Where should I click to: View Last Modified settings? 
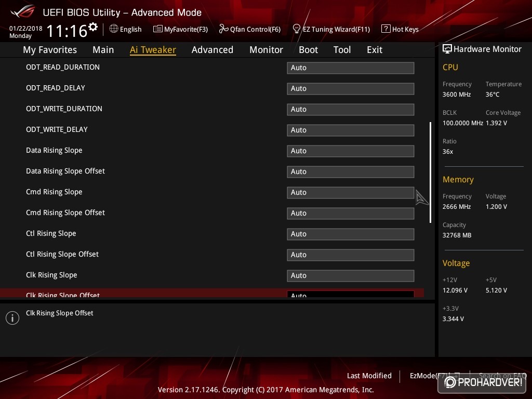click(x=369, y=376)
